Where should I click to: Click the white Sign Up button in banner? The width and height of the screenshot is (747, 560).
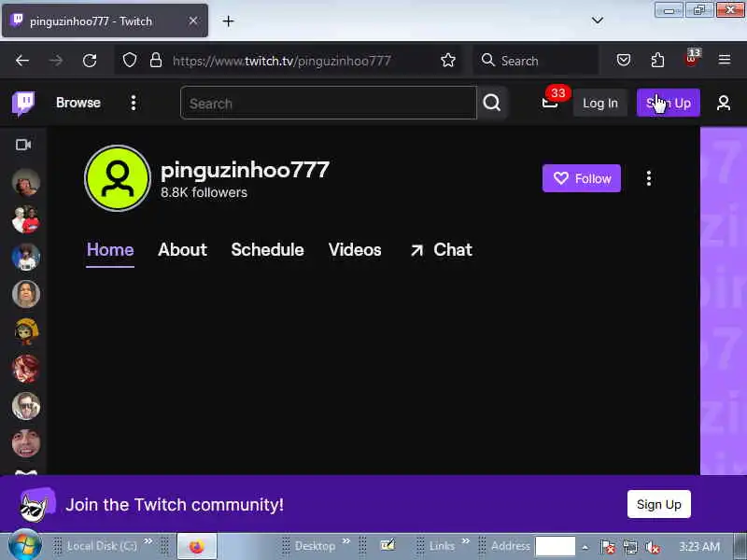(659, 504)
